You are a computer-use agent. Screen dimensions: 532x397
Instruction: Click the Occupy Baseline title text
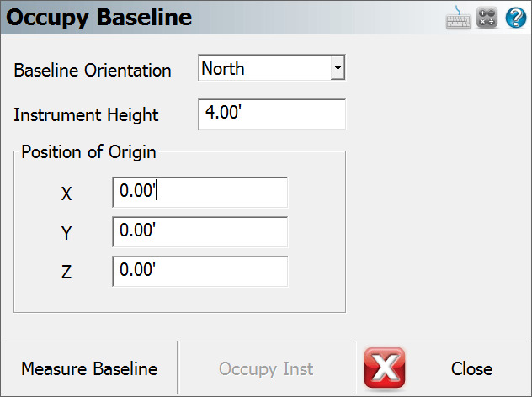(98, 18)
